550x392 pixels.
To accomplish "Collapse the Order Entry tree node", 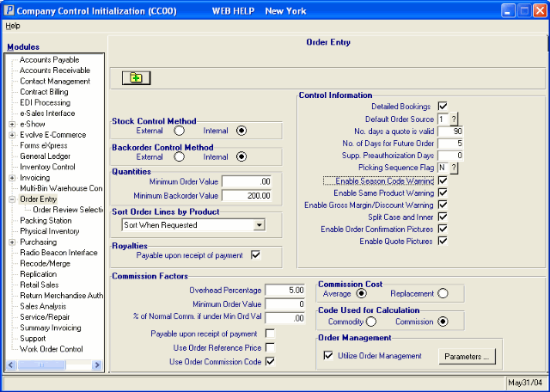I will point(12,199).
